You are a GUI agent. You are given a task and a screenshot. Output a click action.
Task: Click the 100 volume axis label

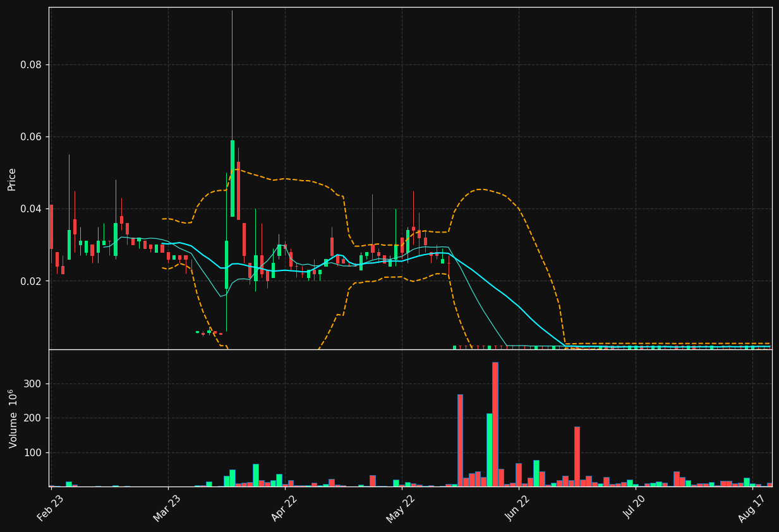(33, 453)
